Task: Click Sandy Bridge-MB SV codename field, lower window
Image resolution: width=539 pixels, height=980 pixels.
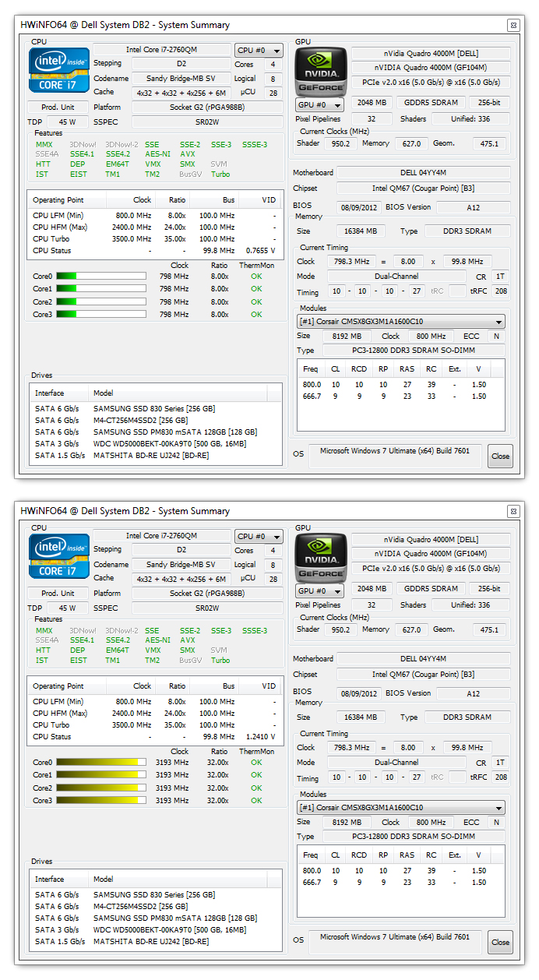Action: coord(180,565)
